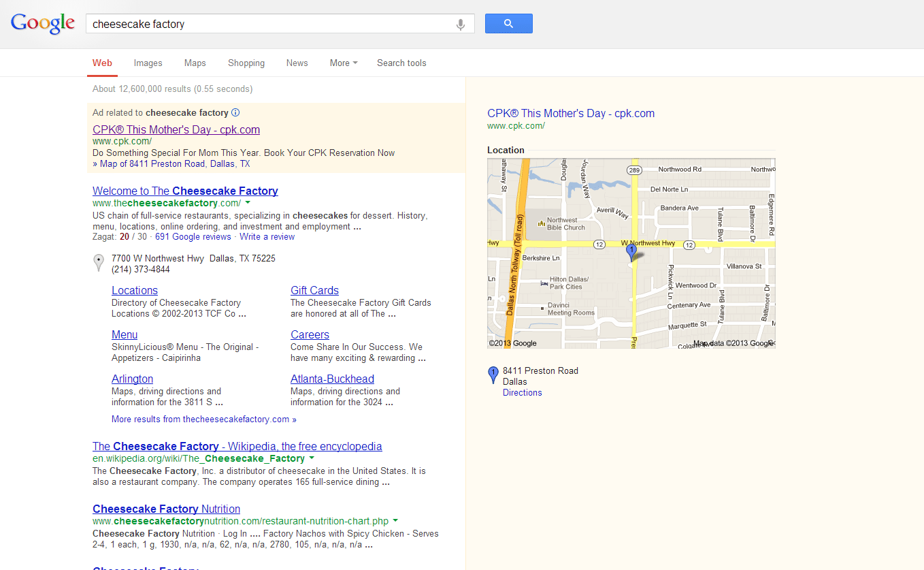Screen dimensions: 924x570
Task: Open the Locations sitelink
Action: [135, 290]
